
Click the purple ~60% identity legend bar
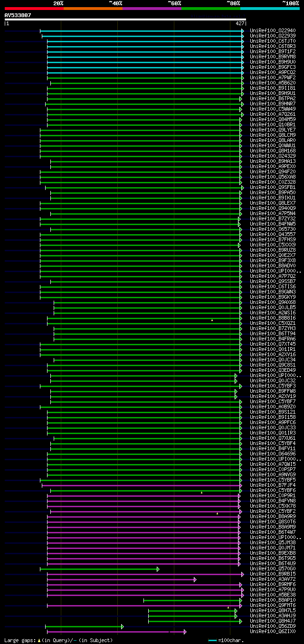[152, 8]
